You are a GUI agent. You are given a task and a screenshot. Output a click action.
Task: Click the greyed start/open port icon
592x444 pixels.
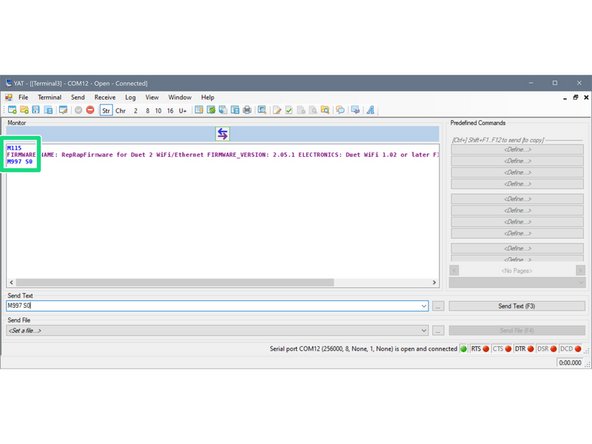(x=78, y=110)
